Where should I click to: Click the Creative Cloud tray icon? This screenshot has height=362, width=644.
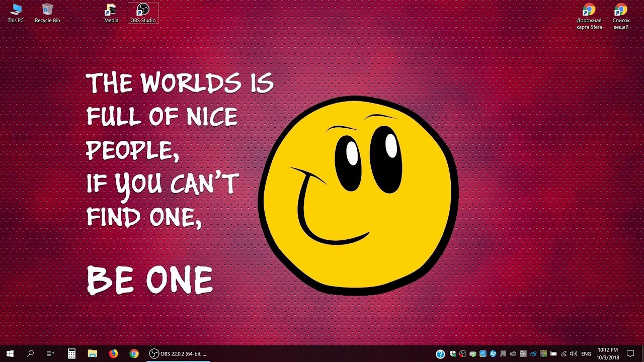click(x=513, y=354)
